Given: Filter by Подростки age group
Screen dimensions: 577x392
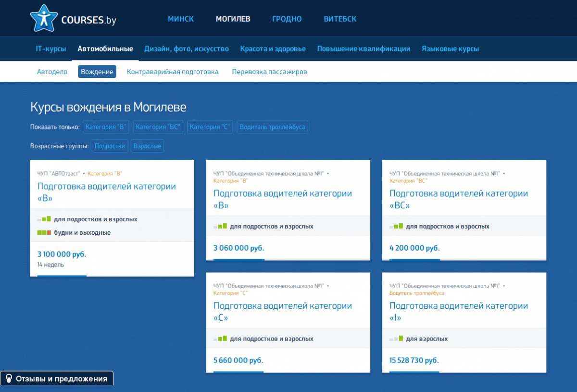Looking at the screenshot, I should pos(110,146).
